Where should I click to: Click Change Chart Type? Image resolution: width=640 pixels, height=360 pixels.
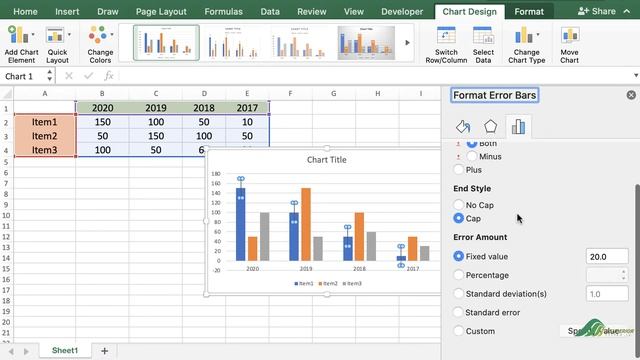tap(527, 44)
